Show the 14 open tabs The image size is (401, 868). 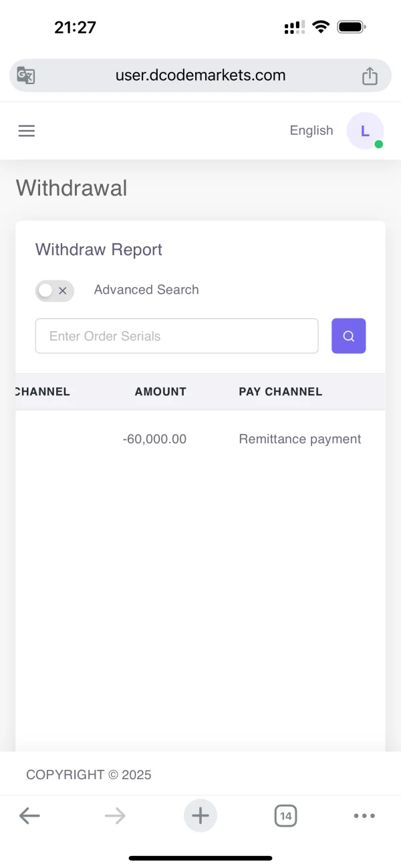(x=285, y=815)
